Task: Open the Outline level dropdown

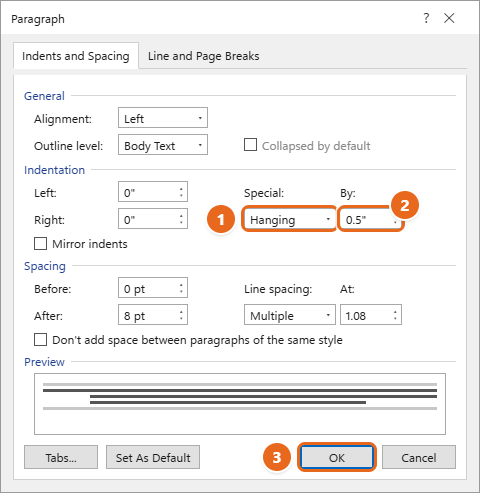Action: click(x=163, y=145)
